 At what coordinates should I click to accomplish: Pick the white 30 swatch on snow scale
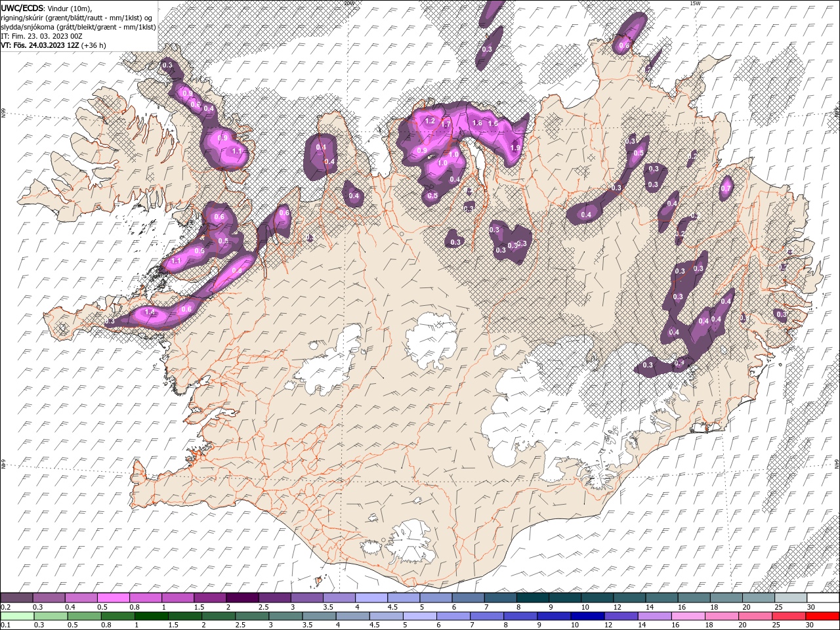[823, 598]
